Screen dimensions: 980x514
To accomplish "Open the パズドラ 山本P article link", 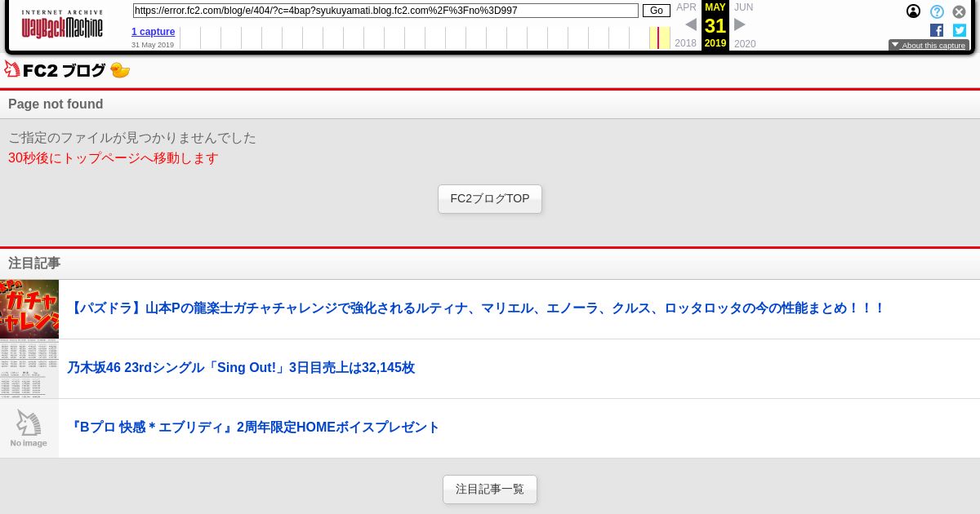I will tap(476, 308).
